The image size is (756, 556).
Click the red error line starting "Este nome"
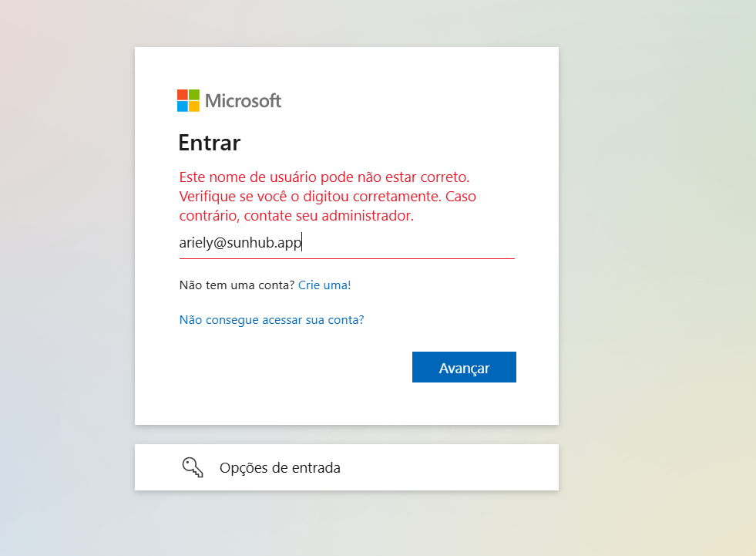tap(324, 177)
